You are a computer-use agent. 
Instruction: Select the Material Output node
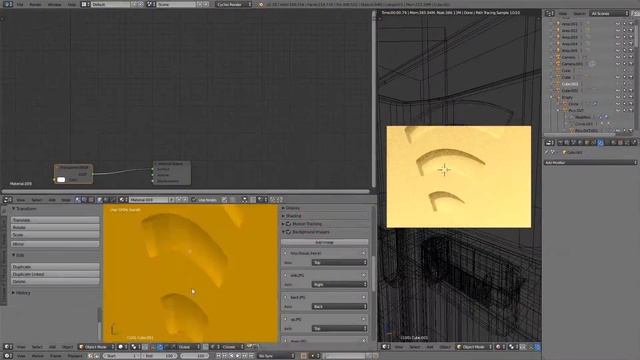click(172, 173)
